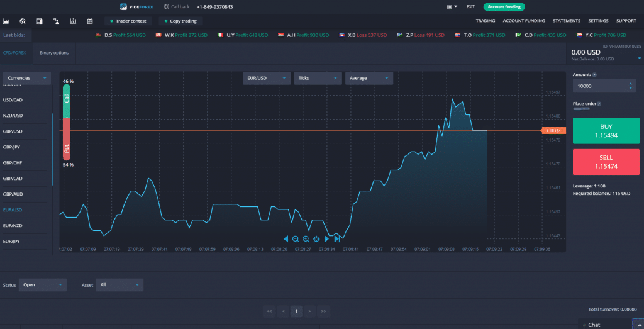The height and width of the screenshot is (329, 644).
Task: Toggle the Place order switch
Action: [x=580, y=109]
